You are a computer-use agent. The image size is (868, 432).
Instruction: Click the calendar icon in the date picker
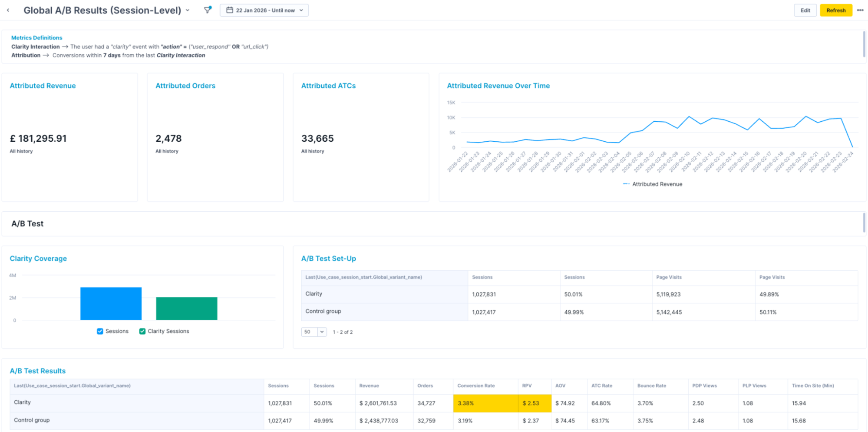coord(230,10)
